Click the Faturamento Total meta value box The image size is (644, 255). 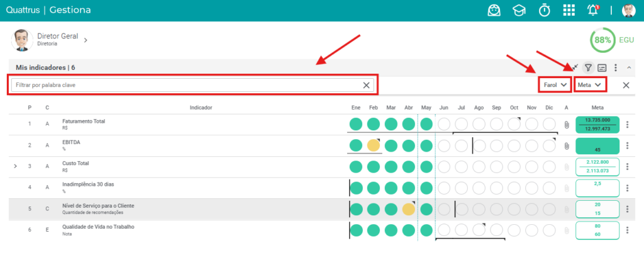tap(597, 124)
